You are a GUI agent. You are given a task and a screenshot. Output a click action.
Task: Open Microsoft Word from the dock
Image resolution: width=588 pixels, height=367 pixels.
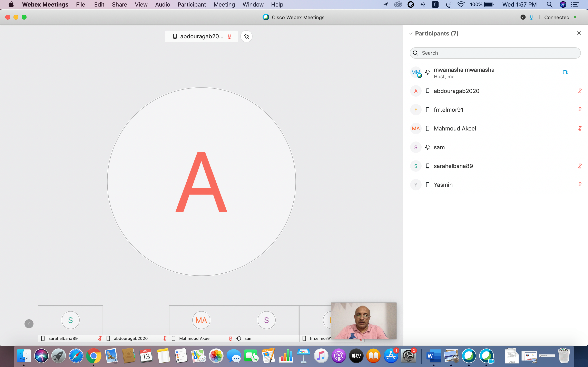(x=433, y=356)
